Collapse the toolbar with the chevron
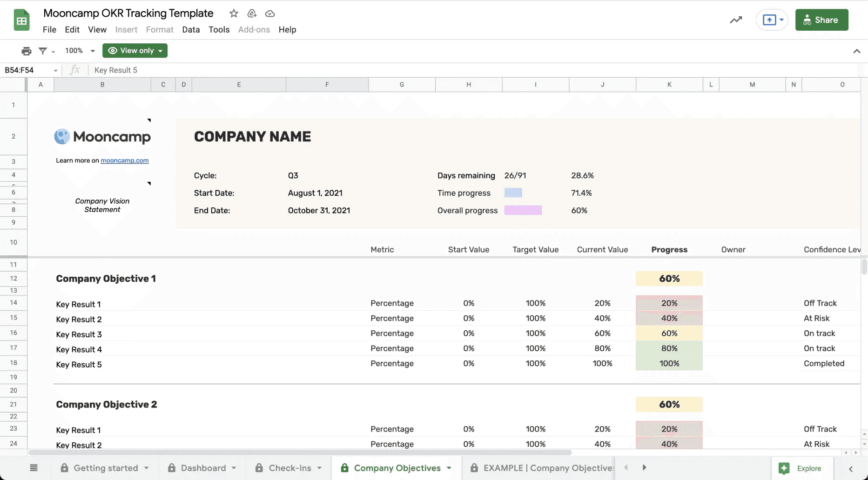The width and height of the screenshot is (868, 480). (x=858, y=51)
